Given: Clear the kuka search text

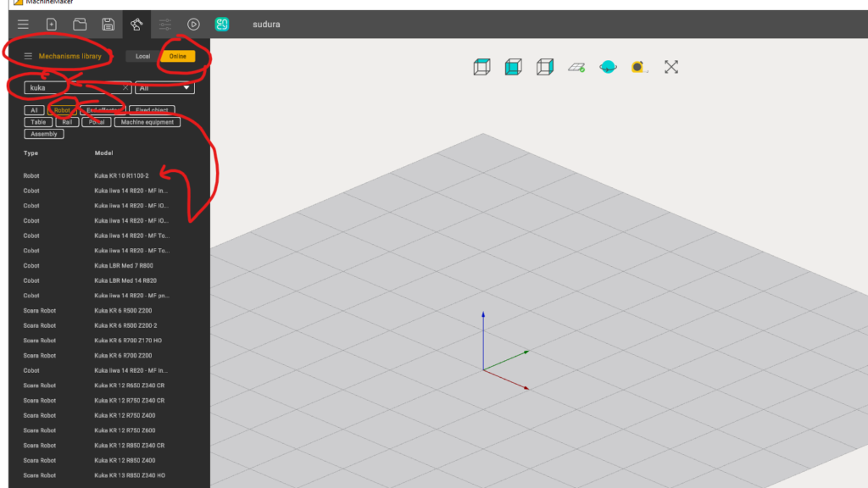Looking at the screenshot, I should click(125, 87).
